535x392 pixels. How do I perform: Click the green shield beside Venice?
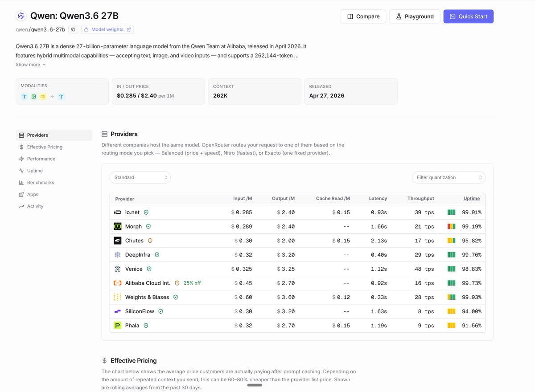point(149,269)
